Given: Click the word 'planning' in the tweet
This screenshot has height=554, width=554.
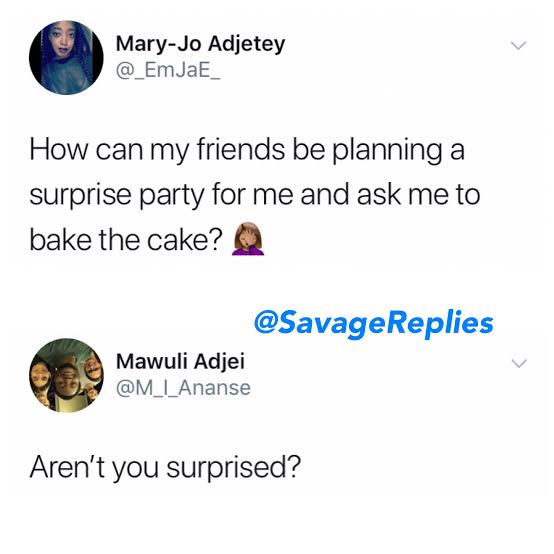Looking at the screenshot, I should point(387,150).
